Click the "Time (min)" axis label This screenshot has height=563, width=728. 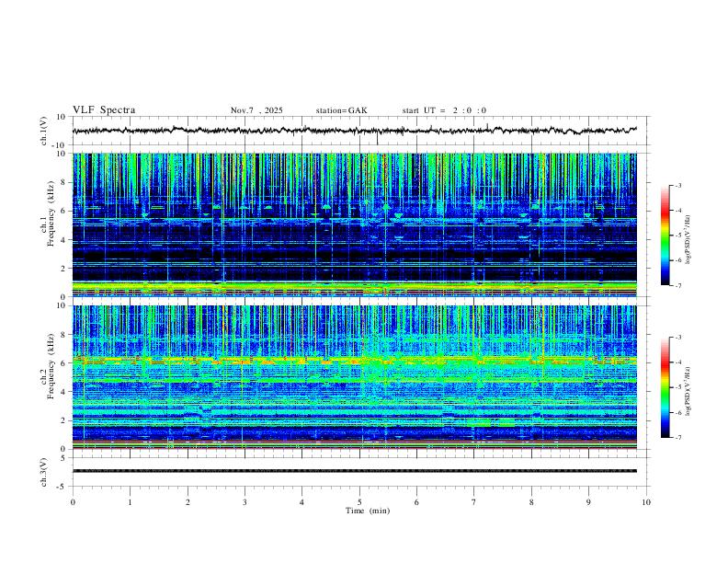(368, 511)
